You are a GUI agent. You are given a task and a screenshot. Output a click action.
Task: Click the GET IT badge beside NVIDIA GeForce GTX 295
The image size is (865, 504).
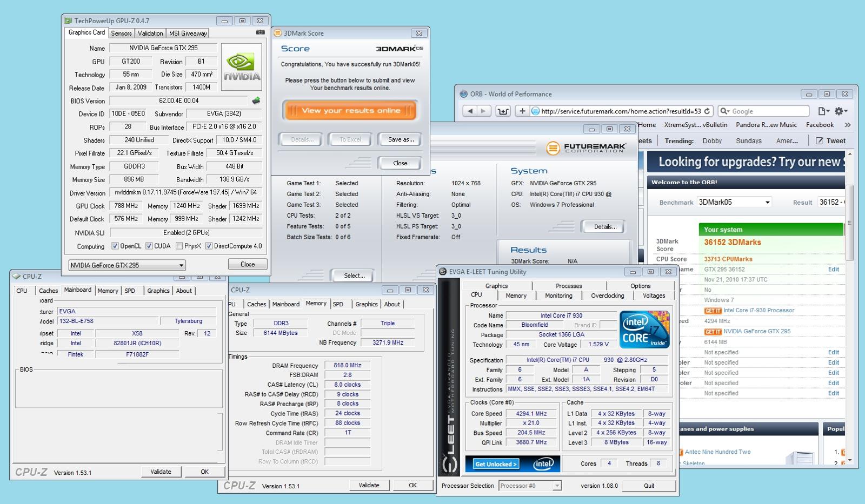tap(713, 332)
